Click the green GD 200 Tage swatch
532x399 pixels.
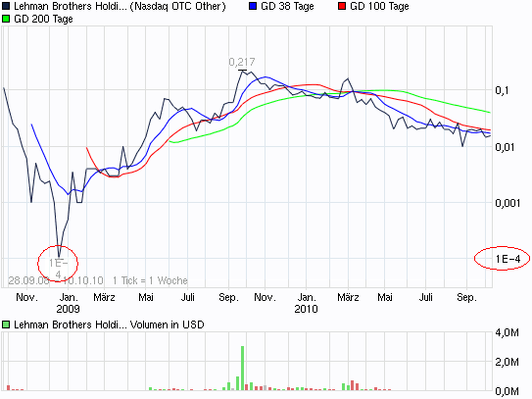tap(6, 19)
